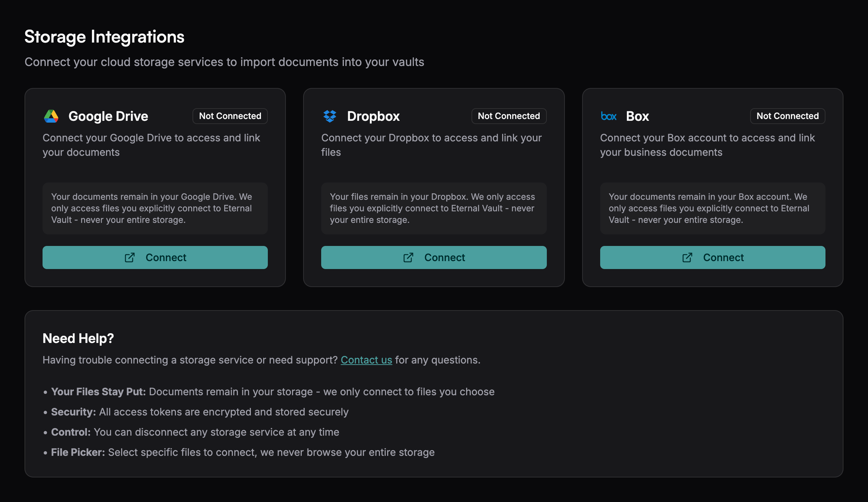
Task: Click Google Drive's Not Connected badge
Action: click(x=230, y=116)
